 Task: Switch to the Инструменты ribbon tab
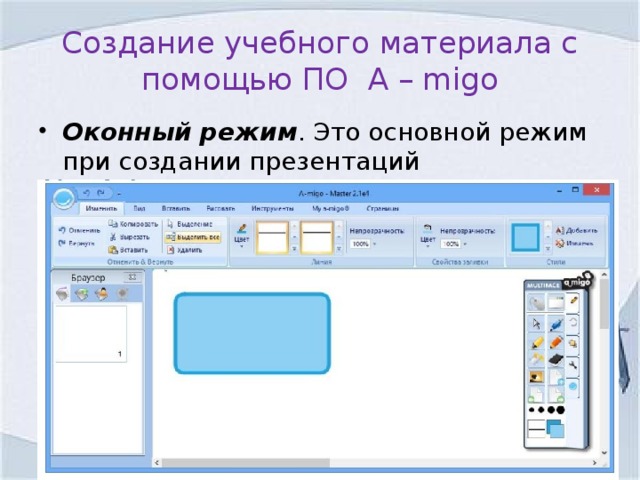click(272, 209)
